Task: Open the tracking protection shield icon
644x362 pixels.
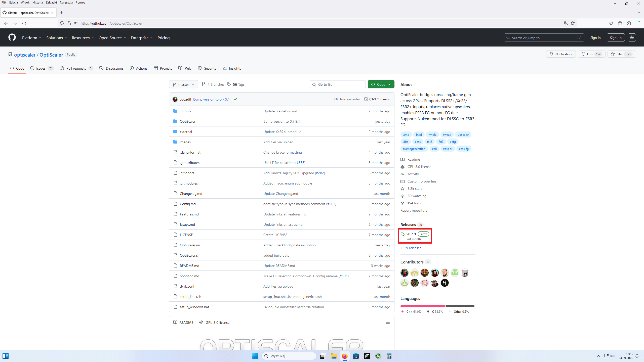Action: tap(62, 23)
